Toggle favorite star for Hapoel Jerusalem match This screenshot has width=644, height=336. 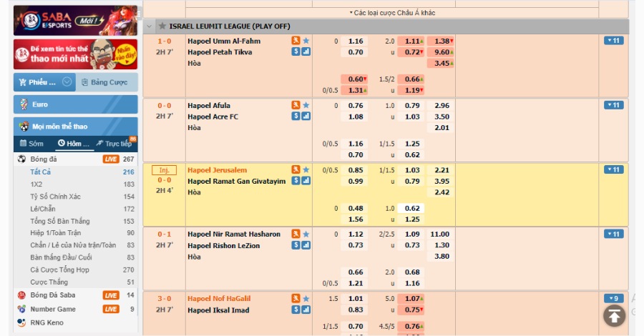click(x=306, y=169)
